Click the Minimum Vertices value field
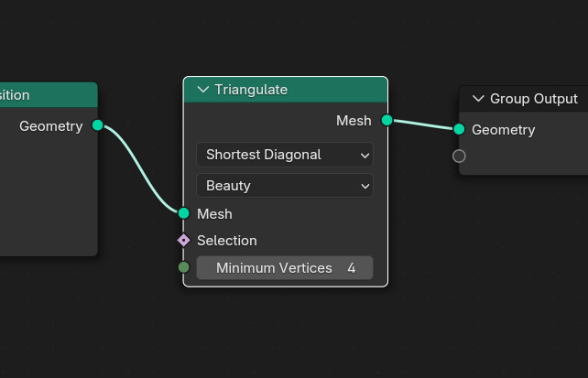The height and width of the screenshot is (378, 588). pyautogui.click(x=285, y=268)
